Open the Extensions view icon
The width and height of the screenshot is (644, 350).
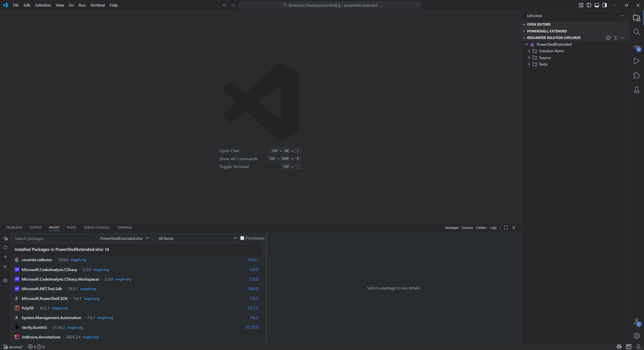pyautogui.click(x=636, y=75)
